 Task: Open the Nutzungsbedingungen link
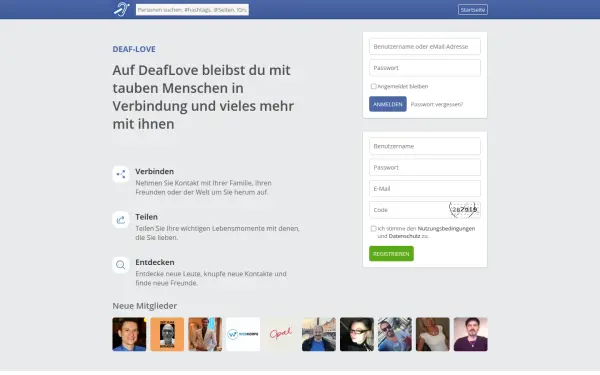point(446,228)
